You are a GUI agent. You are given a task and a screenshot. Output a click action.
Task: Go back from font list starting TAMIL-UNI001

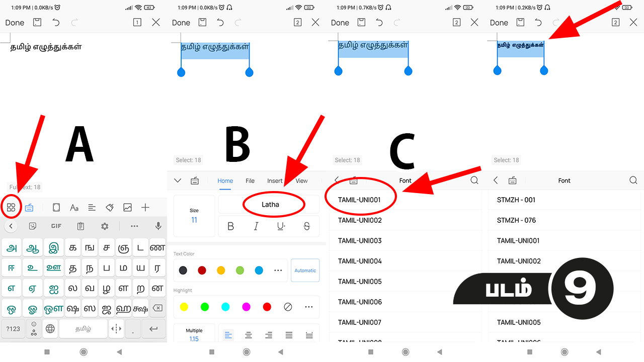point(336,180)
